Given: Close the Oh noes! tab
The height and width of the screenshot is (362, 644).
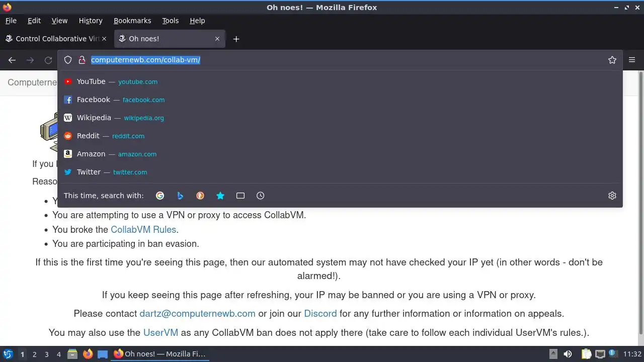Looking at the screenshot, I should 217,39.
